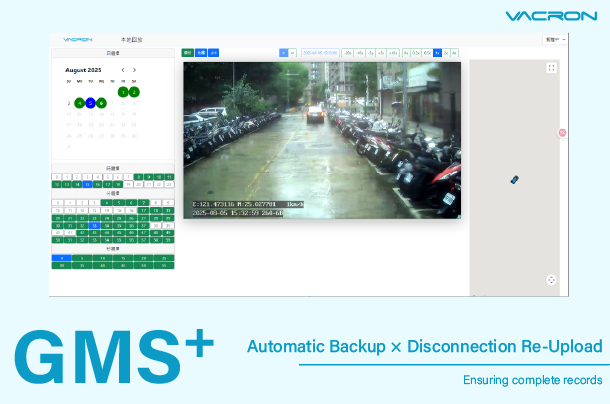Click the pink round handle at map edge

[x=563, y=133]
